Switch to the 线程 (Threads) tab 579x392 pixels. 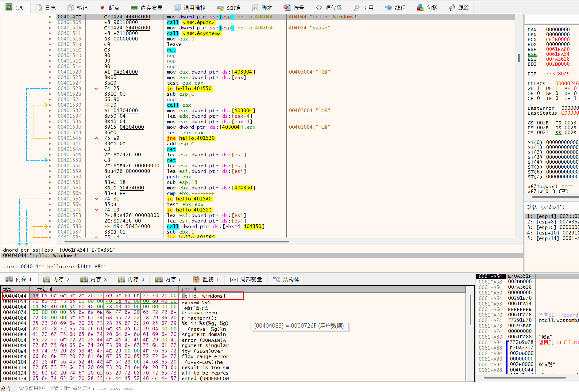395,8
